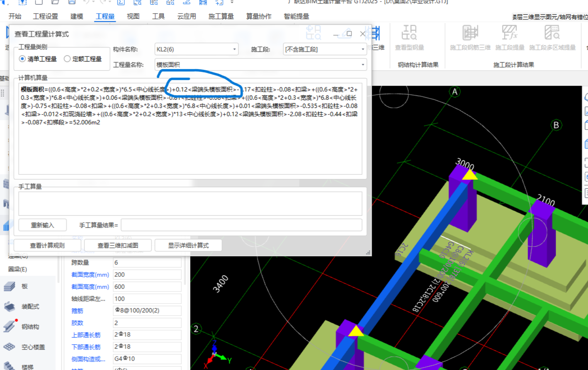Screen dimensions: 588x370
Task: Open the 工程设置 ribbon tab
Action: coord(45,16)
